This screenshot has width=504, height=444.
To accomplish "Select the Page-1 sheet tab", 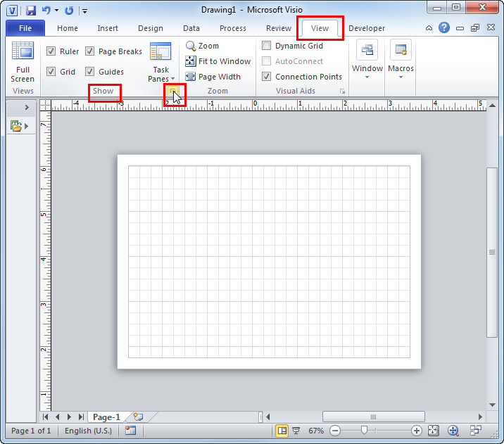I will [107, 417].
